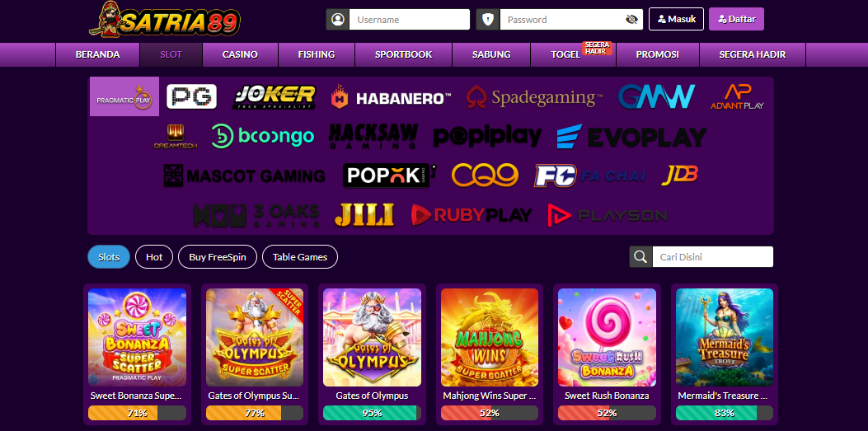The width and height of the screenshot is (868, 431).
Task: Toggle password visibility eye icon
Action: point(631,19)
